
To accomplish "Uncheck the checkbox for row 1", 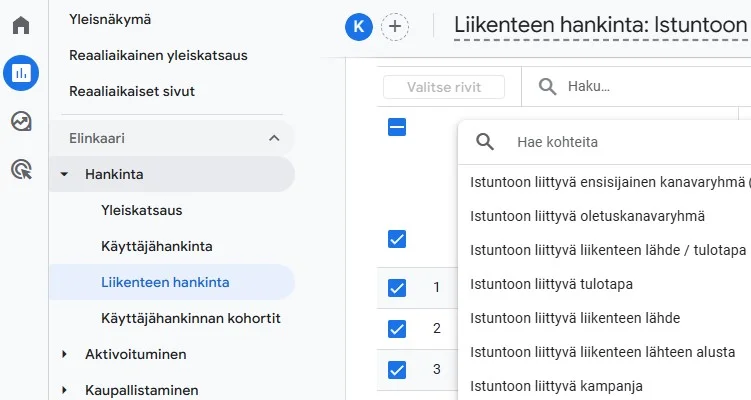I will 397,288.
